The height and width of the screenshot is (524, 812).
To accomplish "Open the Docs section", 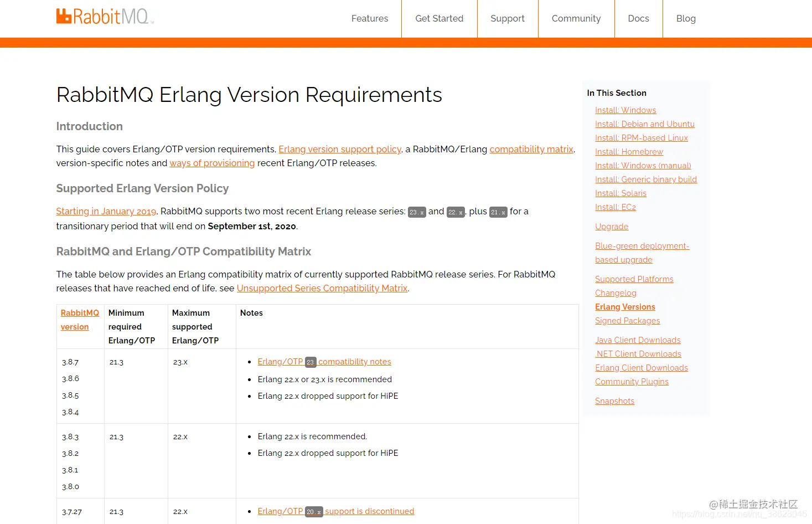I will coord(639,18).
